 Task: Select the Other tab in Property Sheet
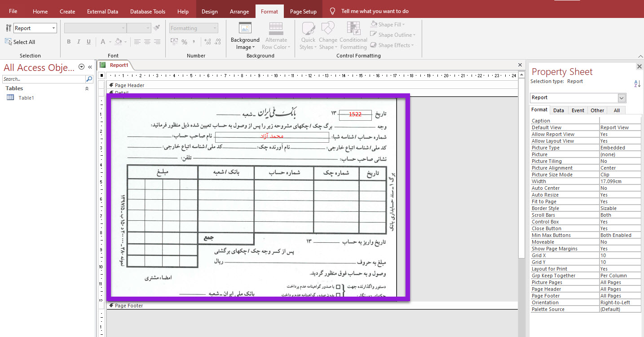point(597,110)
